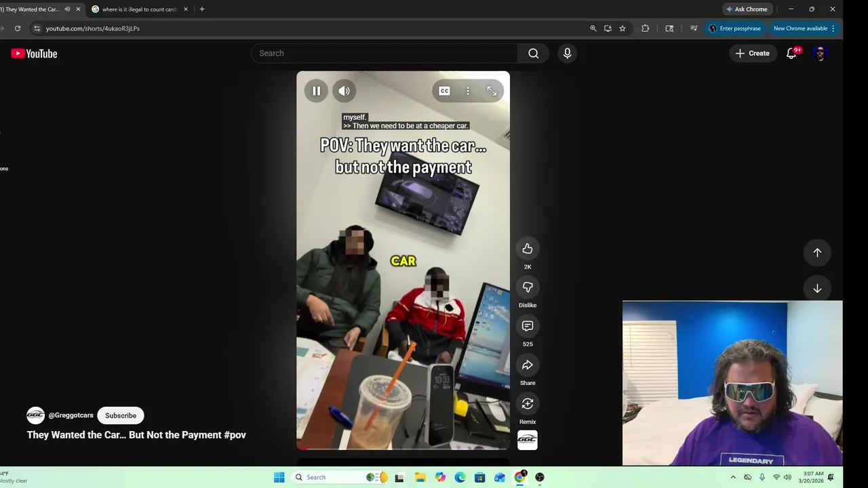
Task: Open the Short's three-dot more options
Action: 468,91
